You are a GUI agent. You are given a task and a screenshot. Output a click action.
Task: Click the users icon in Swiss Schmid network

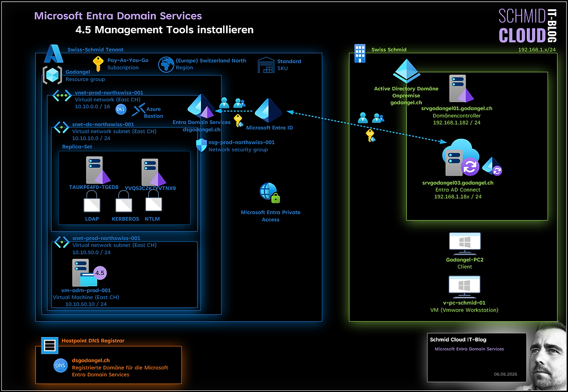pos(370,118)
